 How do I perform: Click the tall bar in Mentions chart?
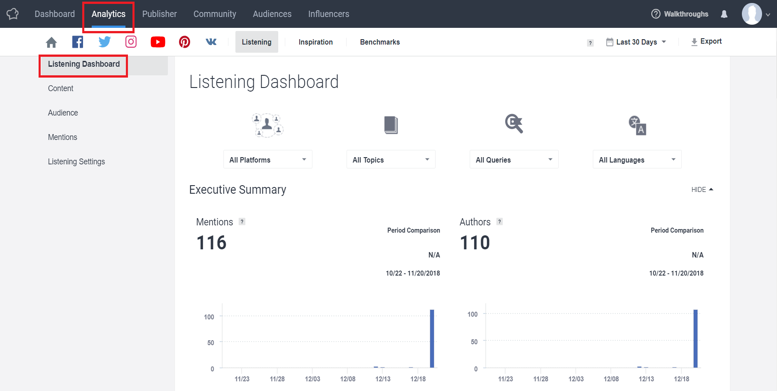click(x=432, y=339)
